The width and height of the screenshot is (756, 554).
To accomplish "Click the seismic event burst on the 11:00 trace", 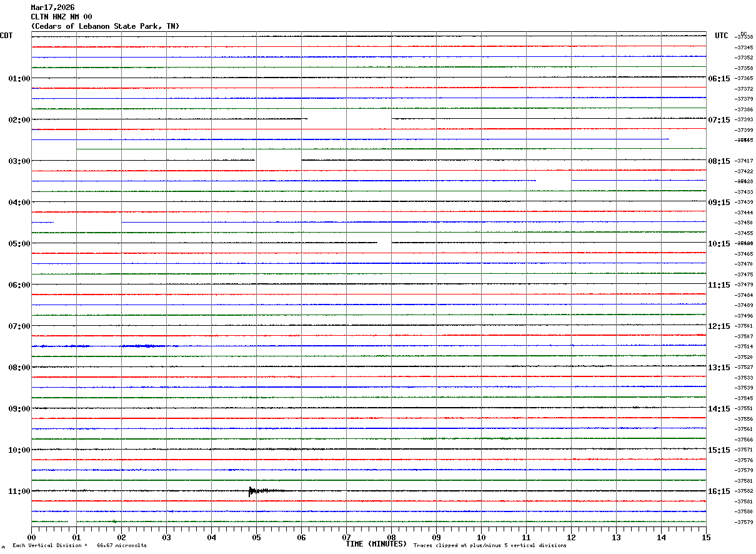I will point(261,491).
